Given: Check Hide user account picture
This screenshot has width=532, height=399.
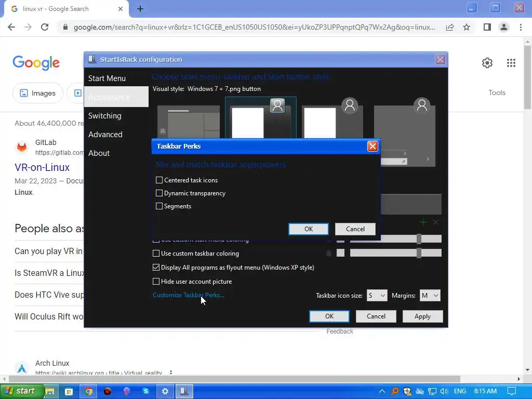Looking at the screenshot, I should point(156,281).
